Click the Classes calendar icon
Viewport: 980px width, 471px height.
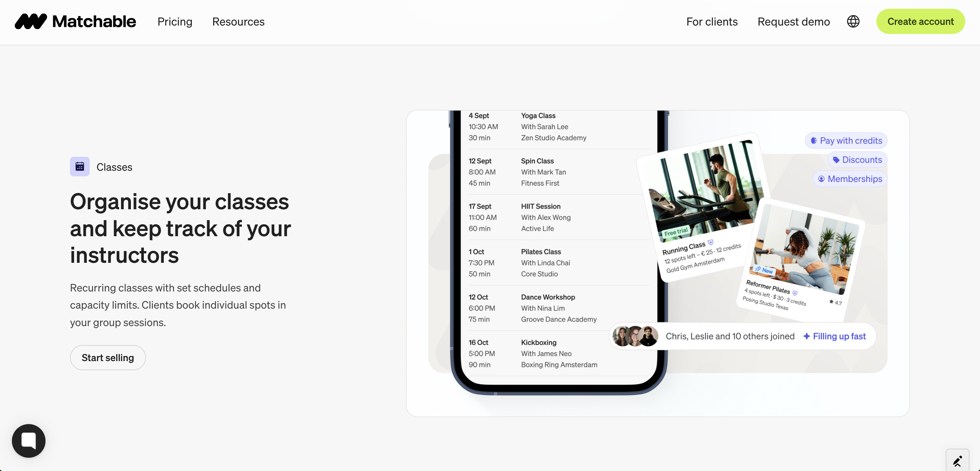pos(79,167)
